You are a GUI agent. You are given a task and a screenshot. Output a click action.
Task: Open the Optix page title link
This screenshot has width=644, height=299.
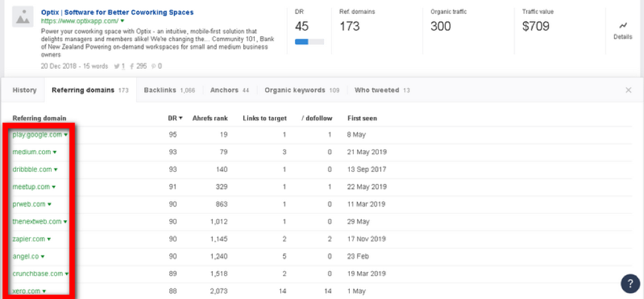click(x=117, y=12)
